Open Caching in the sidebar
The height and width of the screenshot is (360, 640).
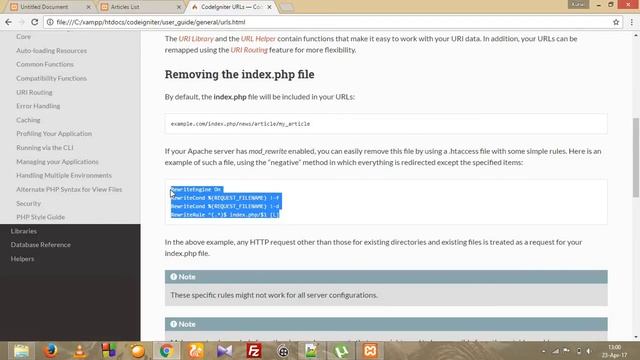click(28, 120)
